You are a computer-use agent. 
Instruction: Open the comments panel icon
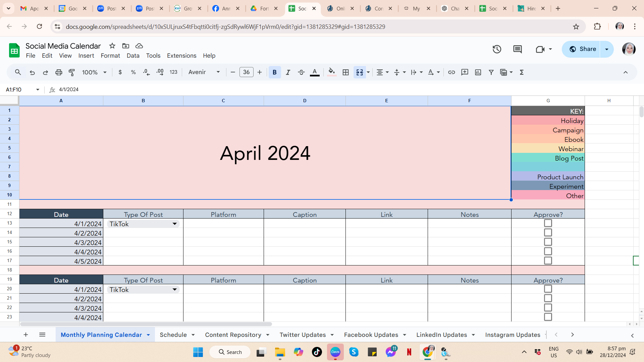pyautogui.click(x=517, y=49)
